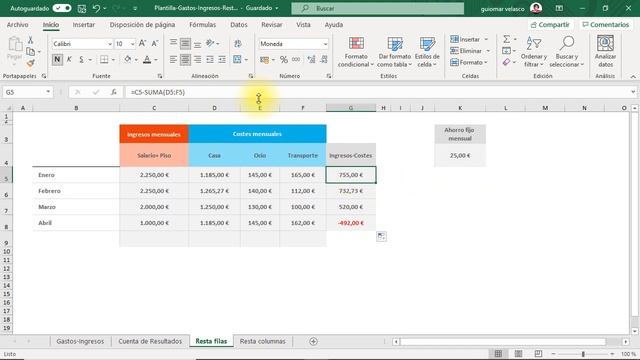The width and height of the screenshot is (640, 360).
Task: Open the Archivo menu
Action: pos(18,24)
